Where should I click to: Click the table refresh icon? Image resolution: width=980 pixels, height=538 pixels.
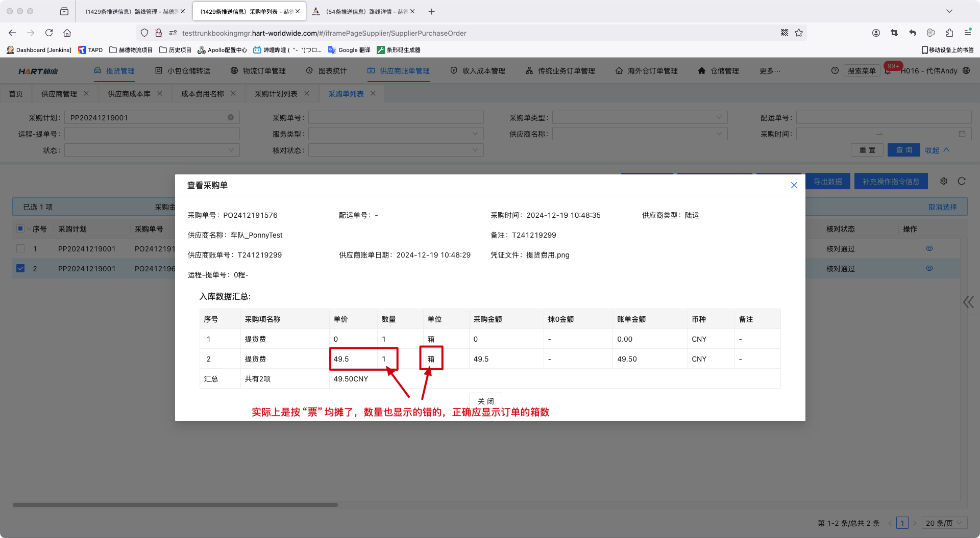[x=962, y=181]
